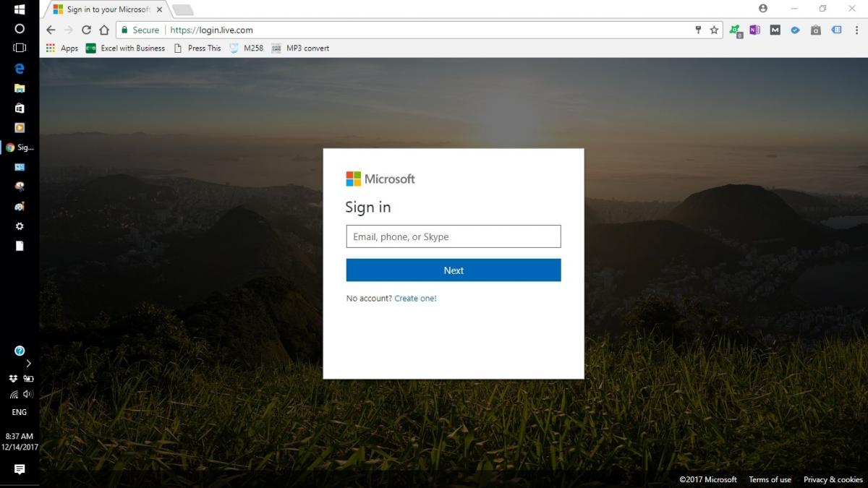Open the M258 bookmark
The image size is (868, 488).
coord(246,48)
